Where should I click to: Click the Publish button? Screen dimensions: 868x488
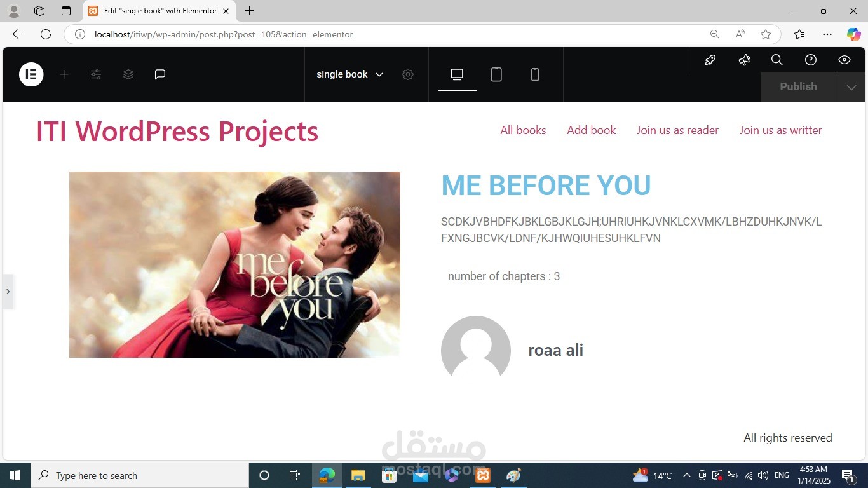pos(799,87)
